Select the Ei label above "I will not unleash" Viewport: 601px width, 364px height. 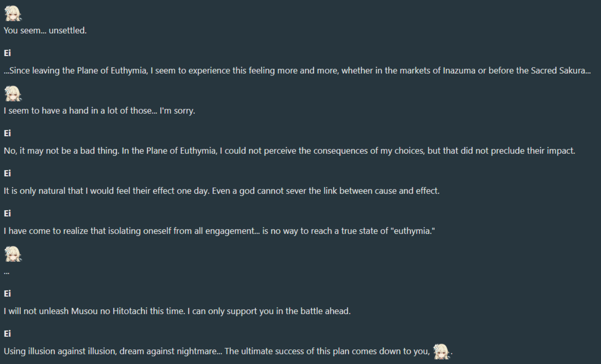(8, 293)
